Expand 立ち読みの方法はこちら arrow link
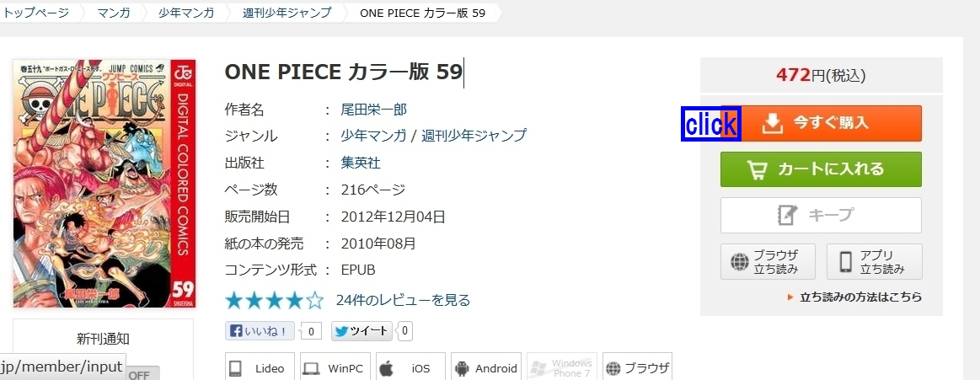The height and width of the screenshot is (380, 980). (x=855, y=297)
